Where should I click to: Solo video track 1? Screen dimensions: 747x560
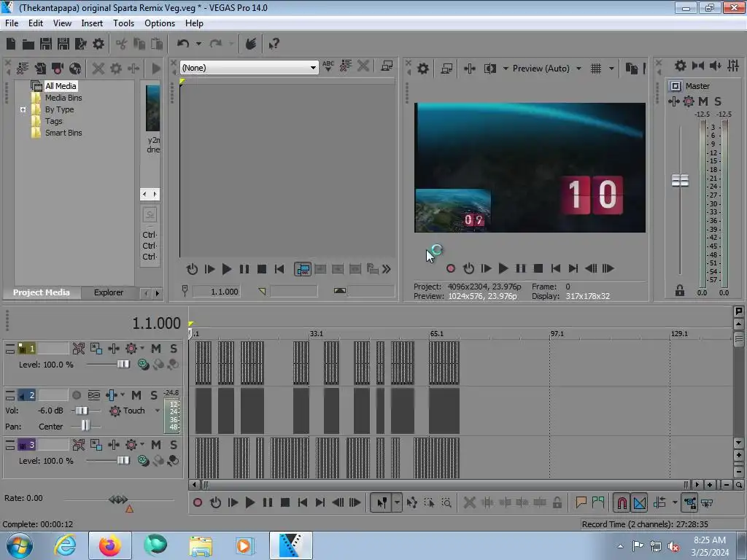[x=174, y=349]
